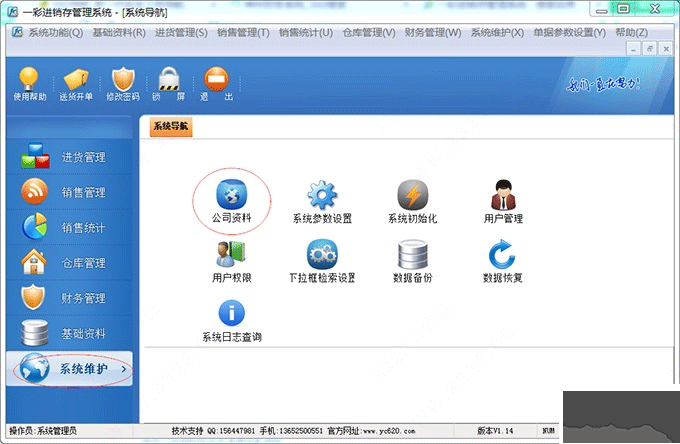Select 进货管理 in the sidebar
This screenshot has height=444, width=680.
pos(69,157)
